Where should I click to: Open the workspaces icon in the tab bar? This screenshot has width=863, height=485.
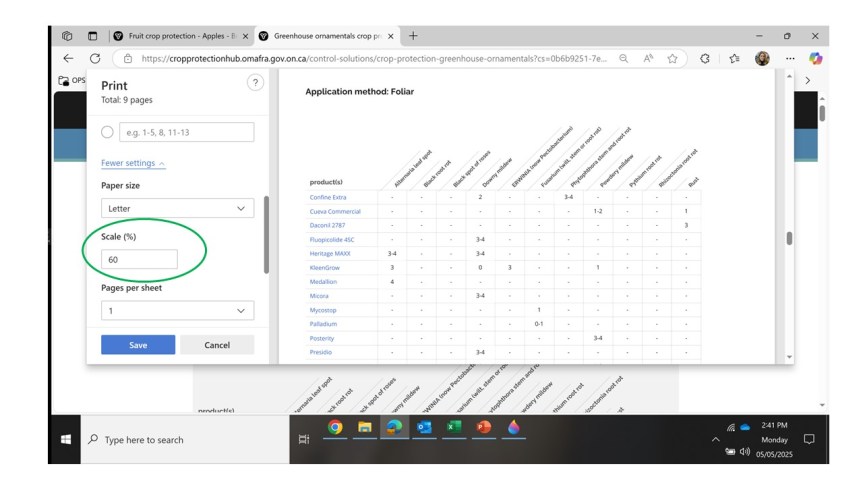(67, 36)
